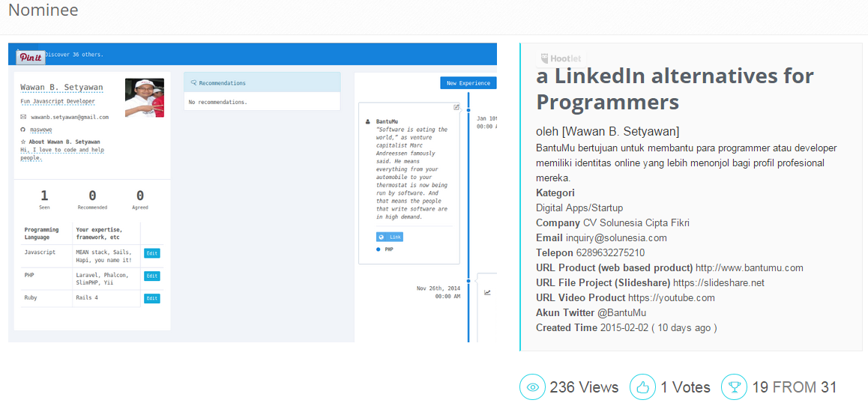The height and width of the screenshot is (406, 868).
Task: Open the https://youtube.com video URL
Action: (671, 297)
